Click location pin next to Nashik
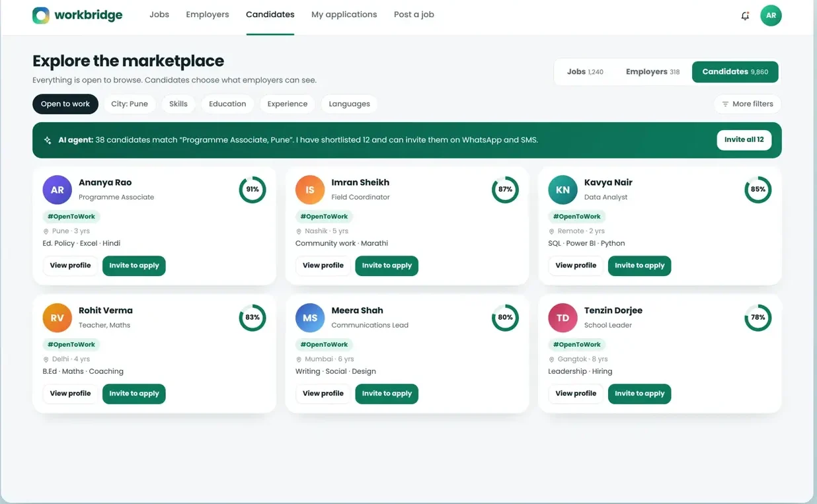The image size is (817, 504). (x=299, y=232)
